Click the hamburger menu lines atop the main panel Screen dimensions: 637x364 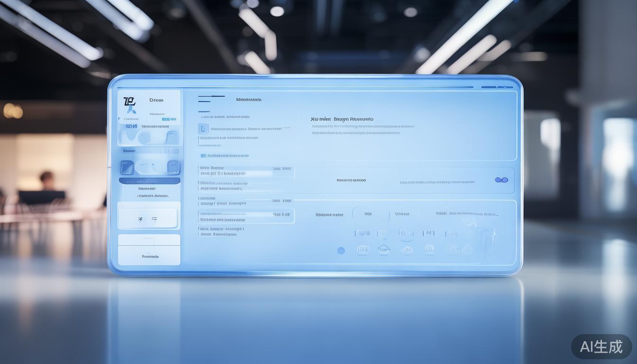click(211, 99)
